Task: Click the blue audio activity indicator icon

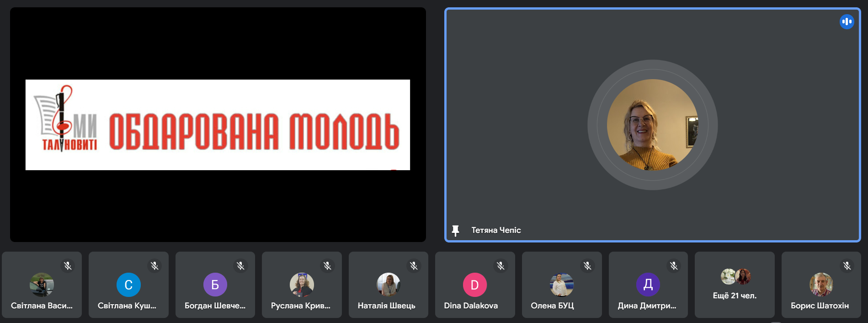Action: 847,22
